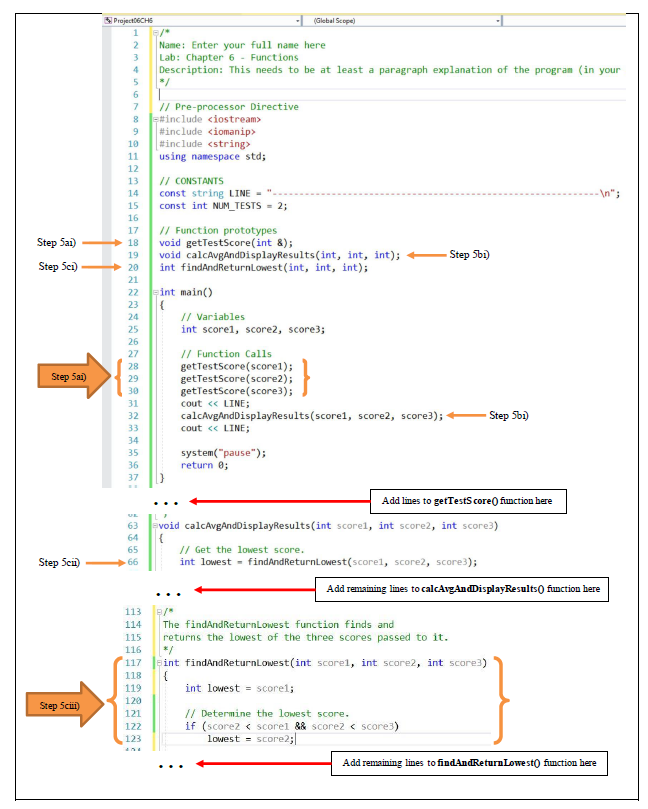The width and height of the screenshot is (648, 809).
Task: Click the 'lowest = score2;' line
Action: coord(251,739)
